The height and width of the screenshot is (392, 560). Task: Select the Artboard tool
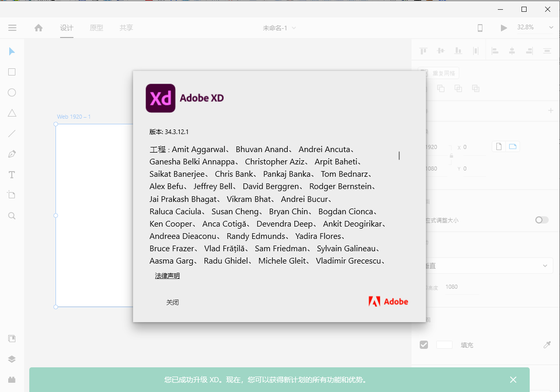coord(11,195)
